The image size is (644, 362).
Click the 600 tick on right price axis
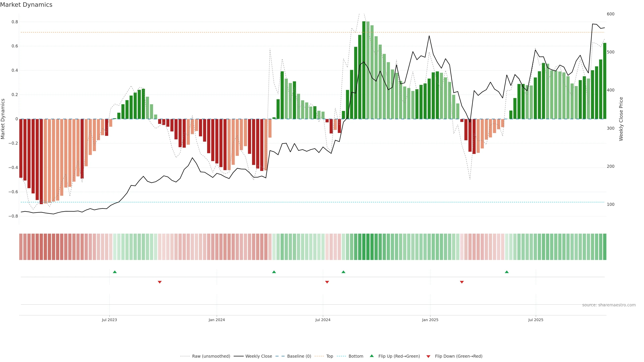[610, 14]
